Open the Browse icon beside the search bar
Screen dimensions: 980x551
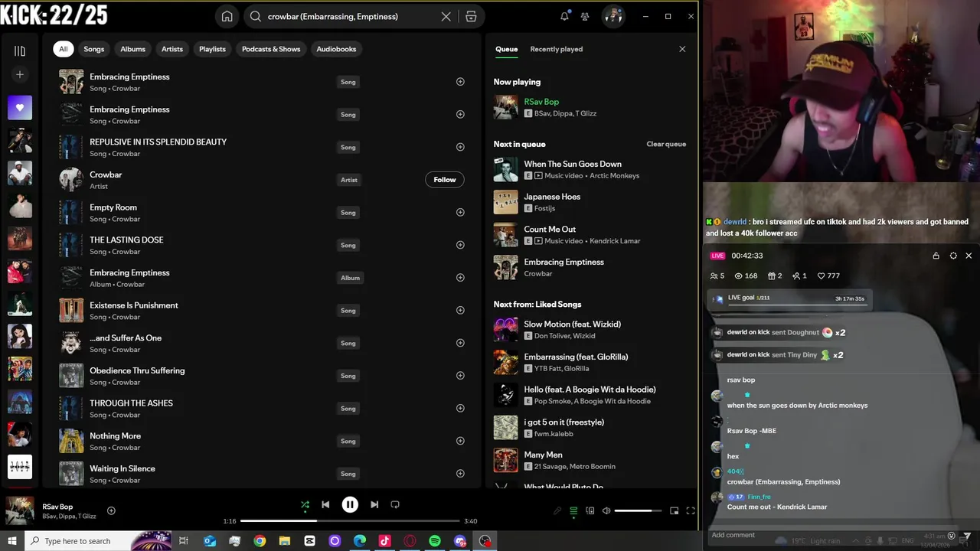point(471,16)
